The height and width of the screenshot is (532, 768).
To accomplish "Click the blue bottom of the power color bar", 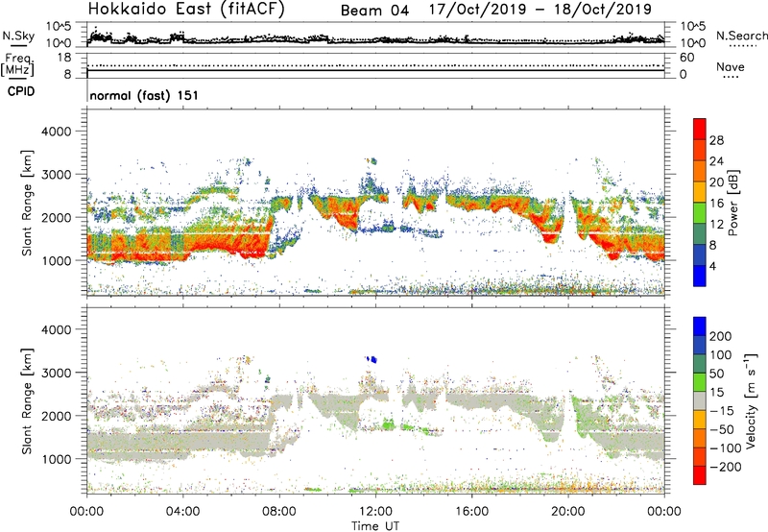I will (x=700, y=276).
